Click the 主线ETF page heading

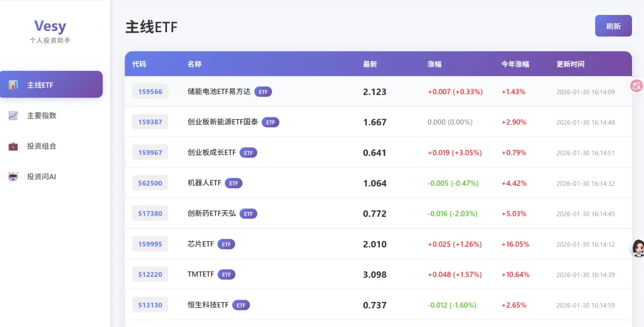click(x=151, y=27)
